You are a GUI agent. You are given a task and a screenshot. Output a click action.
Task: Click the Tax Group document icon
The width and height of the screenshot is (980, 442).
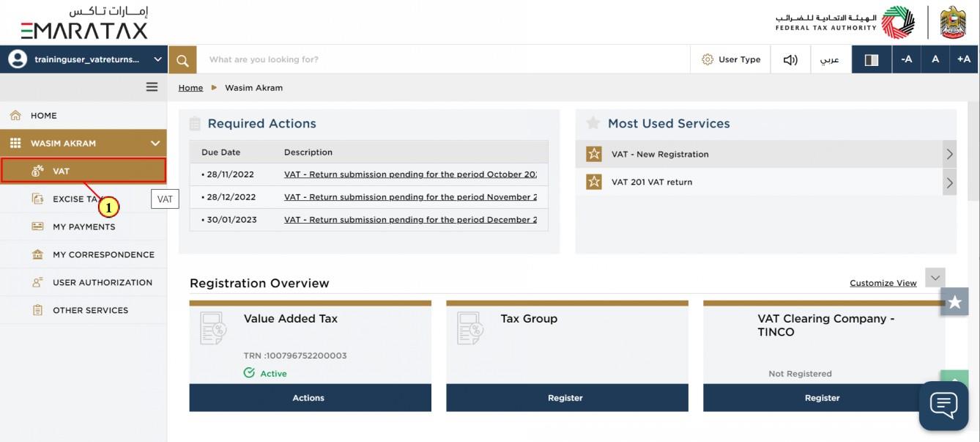tap(470, 328)
